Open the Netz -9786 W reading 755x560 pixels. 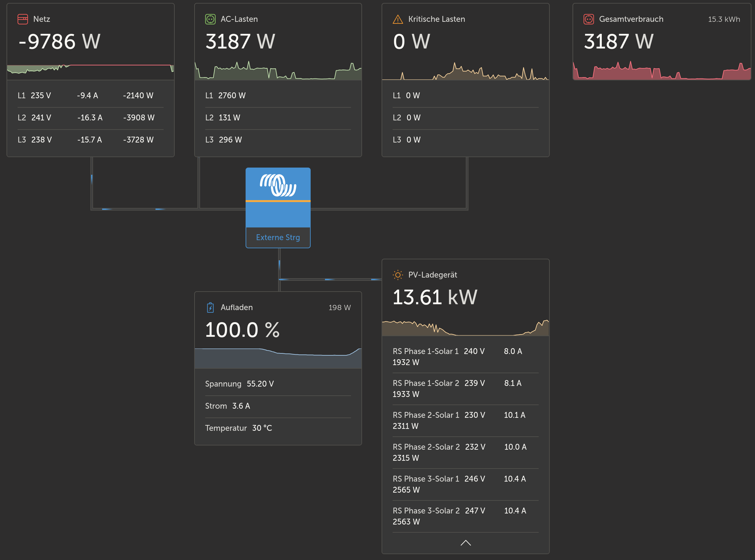click(x=59, y=41)
